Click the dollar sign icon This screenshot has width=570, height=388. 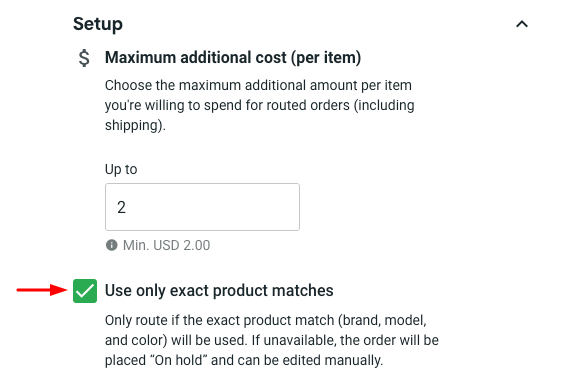click(x=84, y=58)
